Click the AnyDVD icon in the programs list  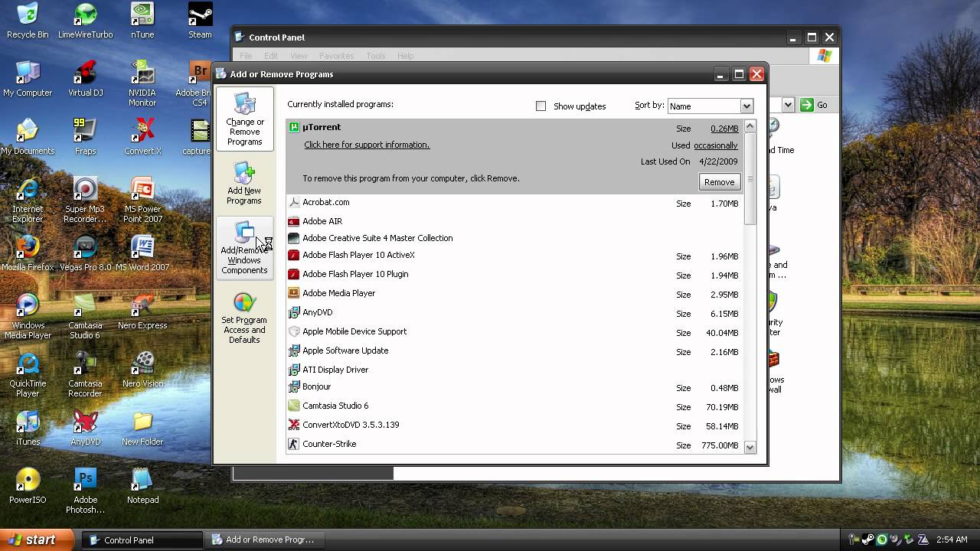click(x=293, y=312)
